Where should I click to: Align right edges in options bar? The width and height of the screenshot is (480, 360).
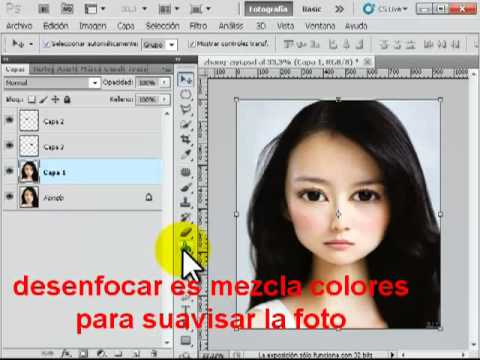pyautogui.click(x=360, y=44)
